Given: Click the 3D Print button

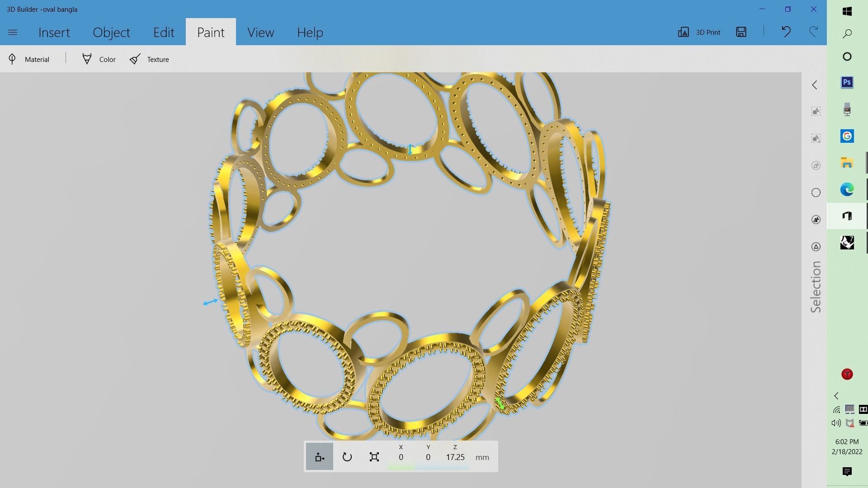Looking at the screenshot, I should (x=699, y=32).
